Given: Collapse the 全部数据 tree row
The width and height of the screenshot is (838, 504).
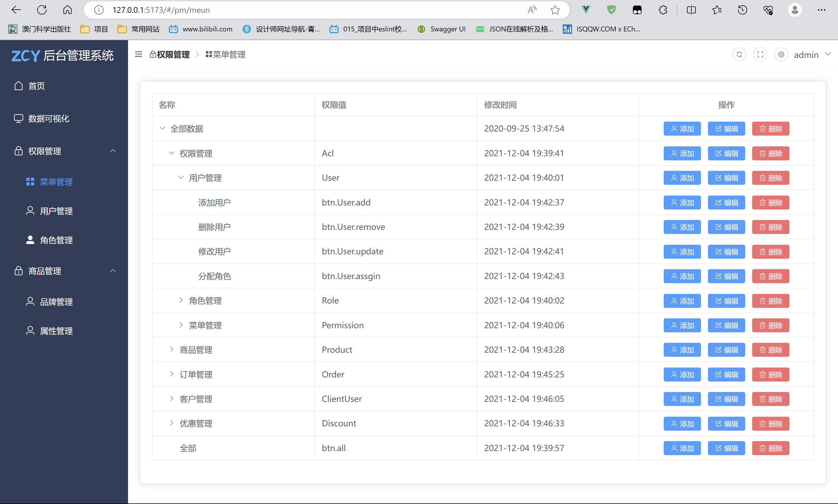Looking at the screenshot, I should click(162, 128).
